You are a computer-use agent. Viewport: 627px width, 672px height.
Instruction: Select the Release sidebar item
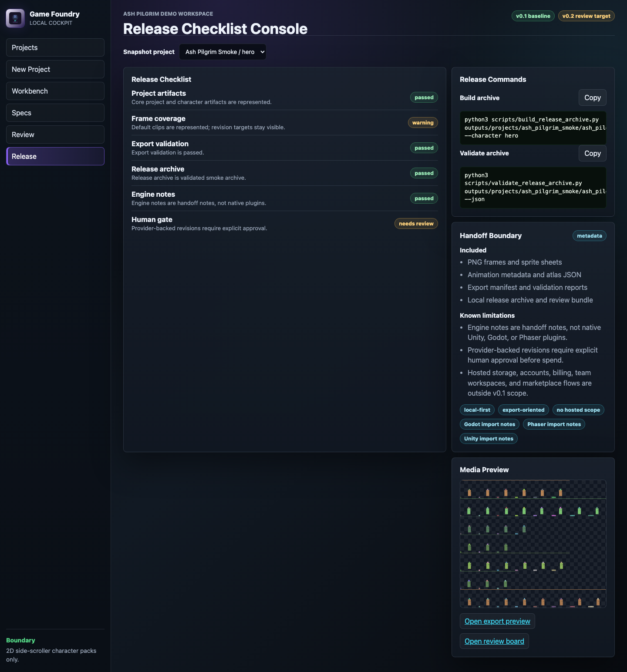click(x=55, y=156)
